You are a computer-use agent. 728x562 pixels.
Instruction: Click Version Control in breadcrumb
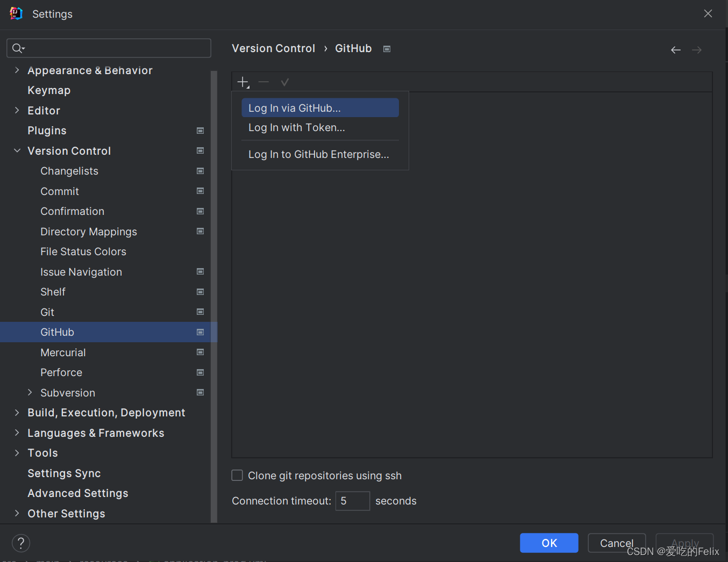(x=273, y=48)
